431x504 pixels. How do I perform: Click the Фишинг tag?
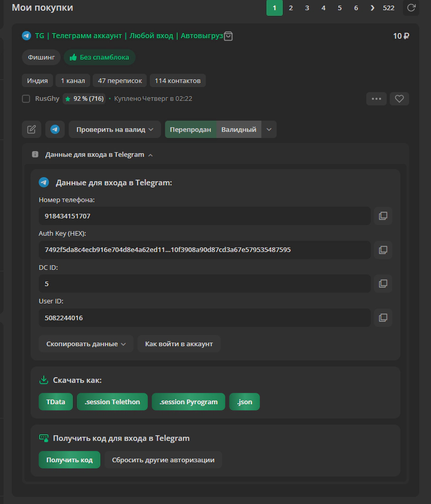41,57
